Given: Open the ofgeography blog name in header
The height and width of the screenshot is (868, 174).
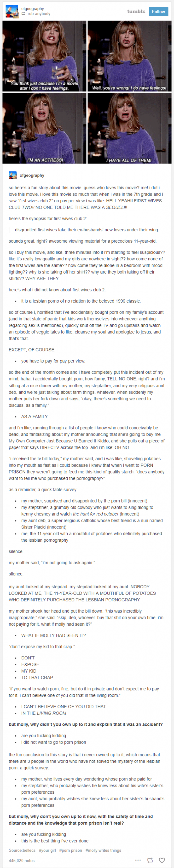Looking at the screenshot, I should pos(32,9).
